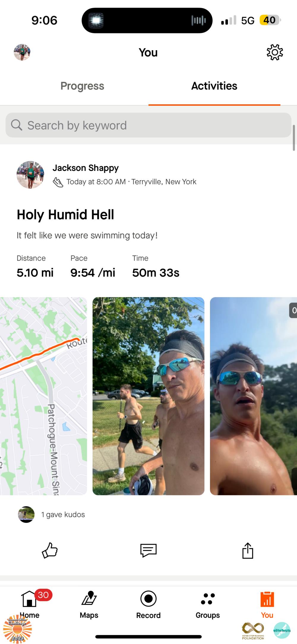Share the activity using the share icon
Screen dimensions: 297x644
[248, 550]
